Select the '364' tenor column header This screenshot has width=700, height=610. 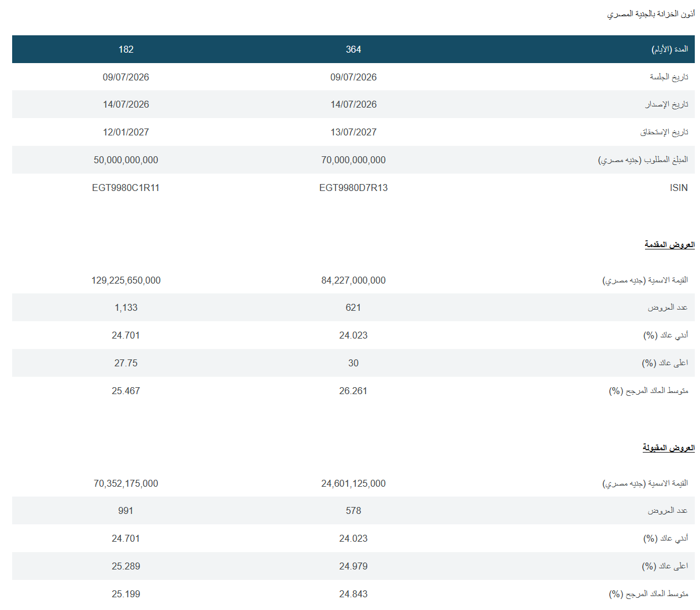click(x=353, y=49)
